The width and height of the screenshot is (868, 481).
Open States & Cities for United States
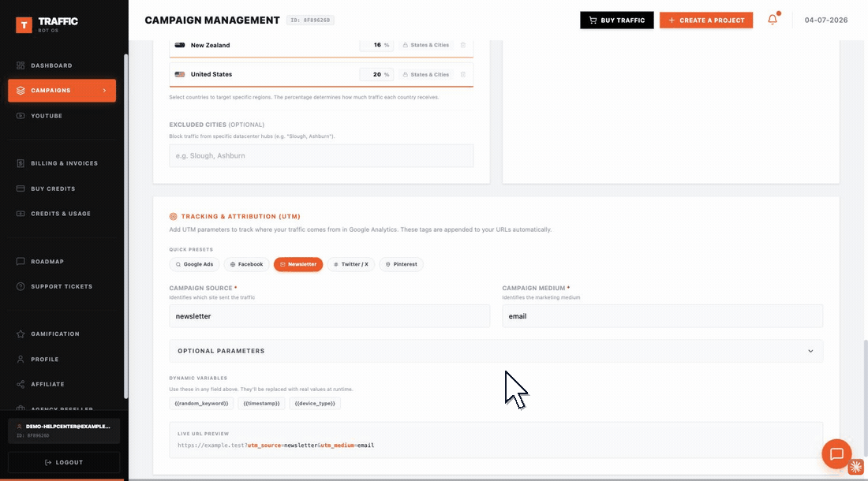[x=425, y=75]
